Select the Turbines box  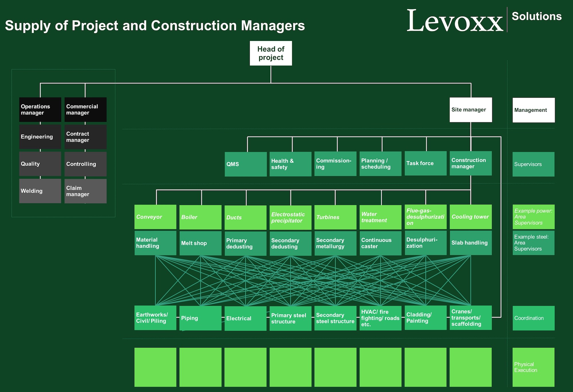[335, 217]
